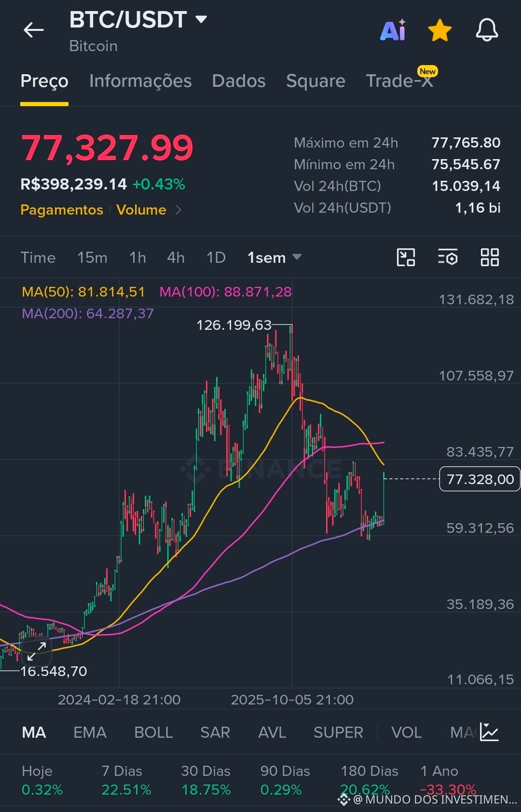Open the Square tab
This screenshot has height=812, width=521.
(x=315, y=81)
